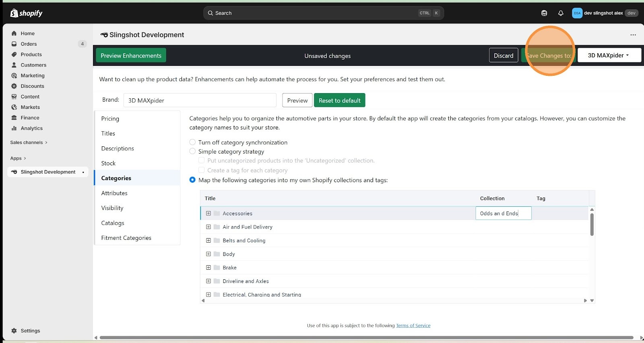
Task: Open the Pricing settings tab
Action: tap(137, 118)
